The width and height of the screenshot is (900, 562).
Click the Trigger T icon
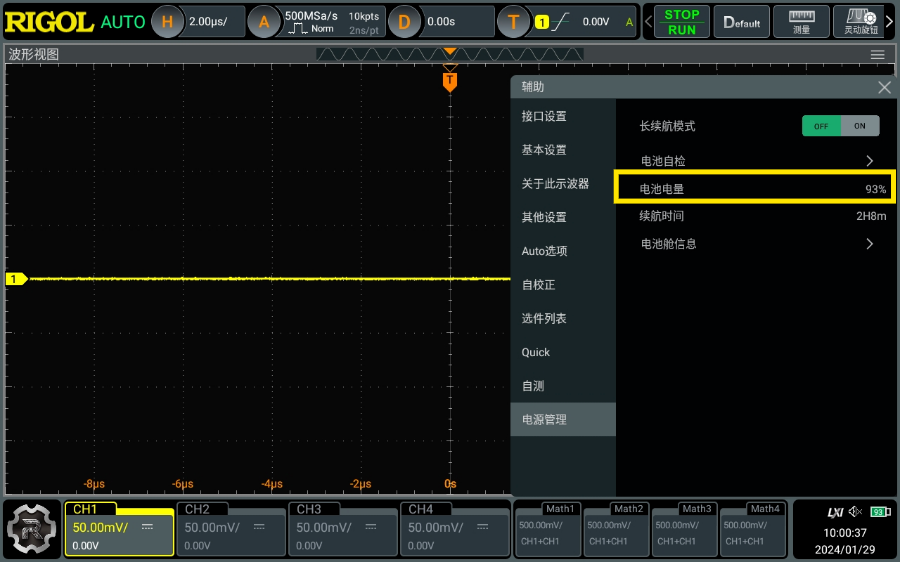[514, 21]
